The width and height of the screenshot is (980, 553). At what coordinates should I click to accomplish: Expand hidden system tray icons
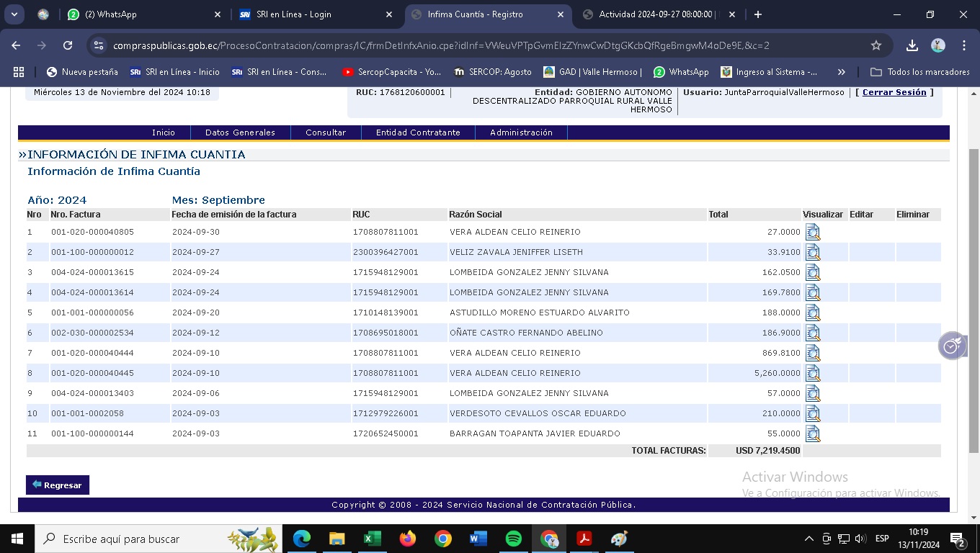pyautogui.click(x=808, y=539)
